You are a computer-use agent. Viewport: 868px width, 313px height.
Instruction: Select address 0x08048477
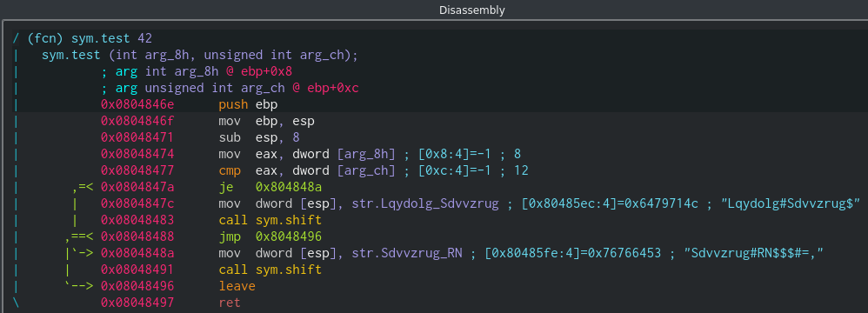point(137,170)
